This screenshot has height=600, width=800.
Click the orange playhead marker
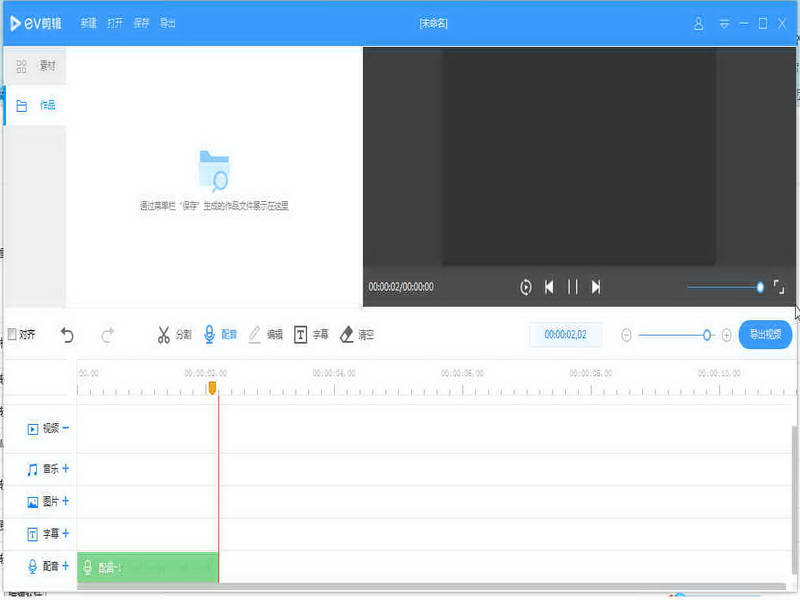click(x=212, y=388)
